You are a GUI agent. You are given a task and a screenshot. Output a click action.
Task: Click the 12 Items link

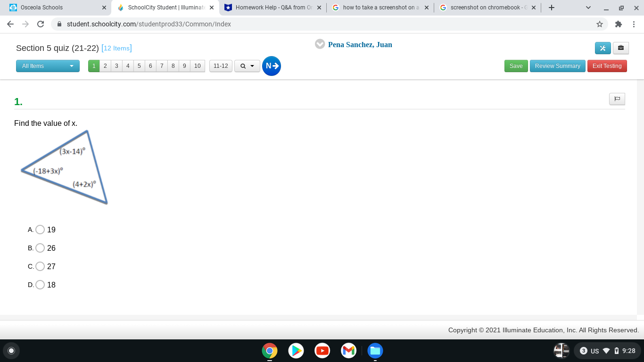pyautogui.click(x=116, y=48)
